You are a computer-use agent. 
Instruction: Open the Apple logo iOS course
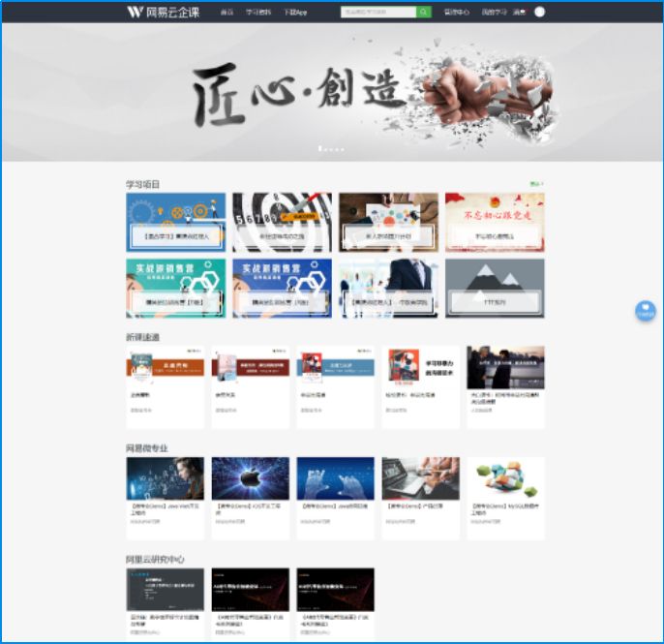(x=250, y=478)
